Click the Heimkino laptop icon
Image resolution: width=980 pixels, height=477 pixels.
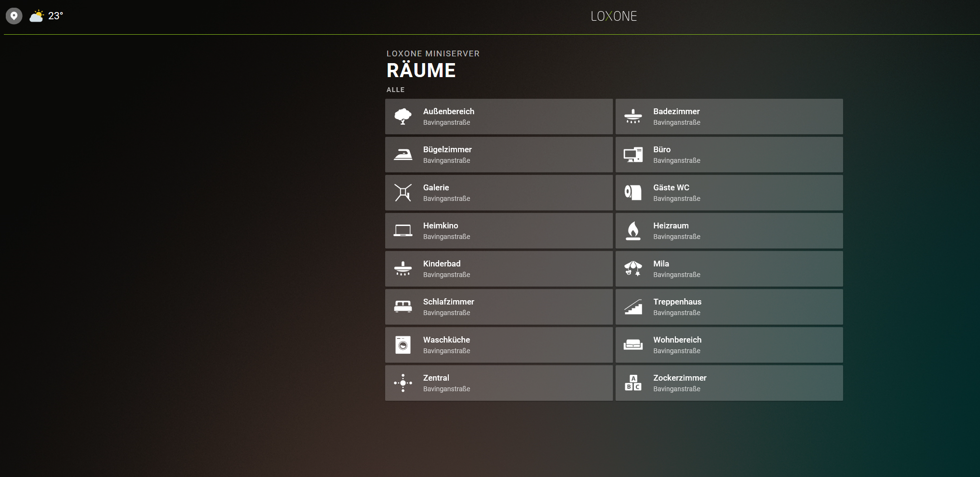(x=403, y=231)
